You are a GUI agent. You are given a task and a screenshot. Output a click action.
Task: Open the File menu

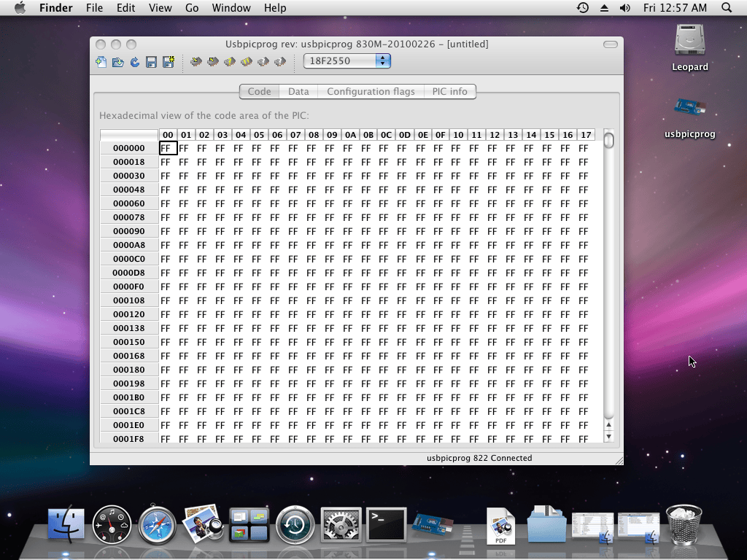(x=94, y=8)
